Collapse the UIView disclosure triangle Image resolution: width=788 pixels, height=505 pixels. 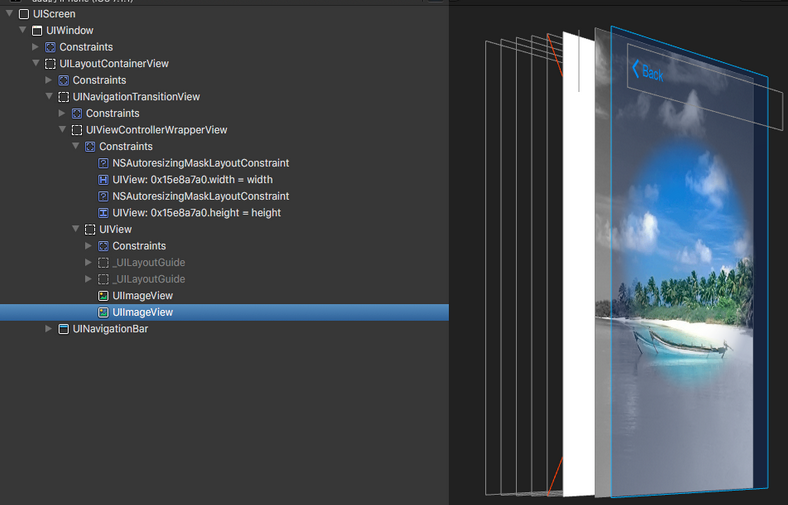75,229
